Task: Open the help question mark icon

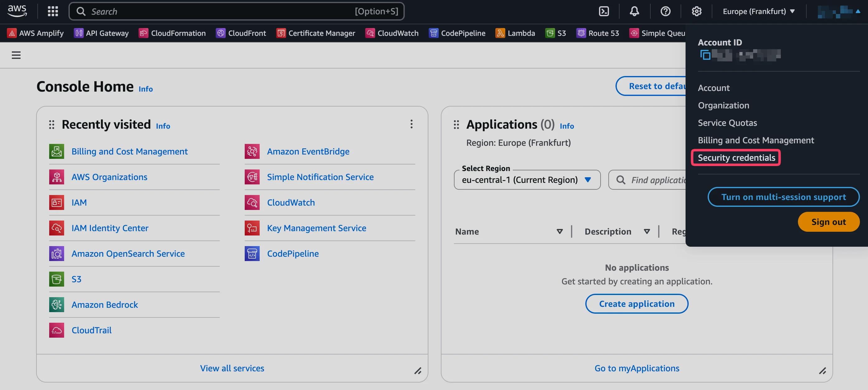Action: (x=665, y=11)
